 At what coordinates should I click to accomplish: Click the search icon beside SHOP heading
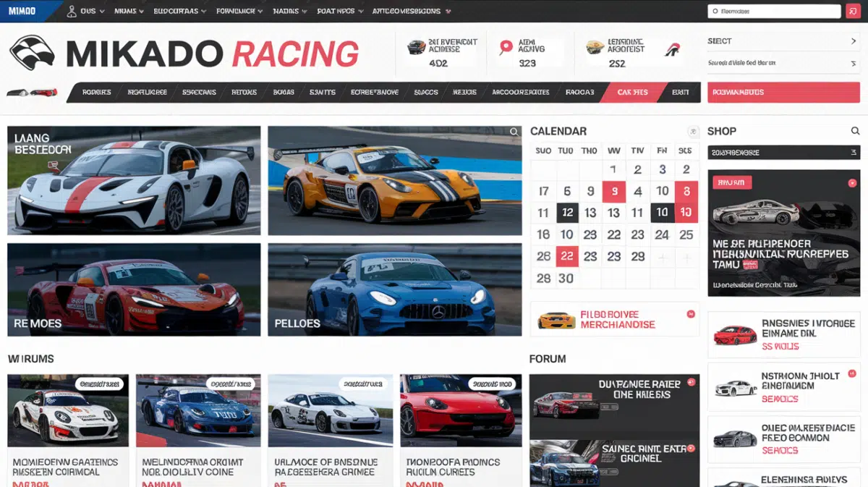pyautogui.click(x=855, y=131)
